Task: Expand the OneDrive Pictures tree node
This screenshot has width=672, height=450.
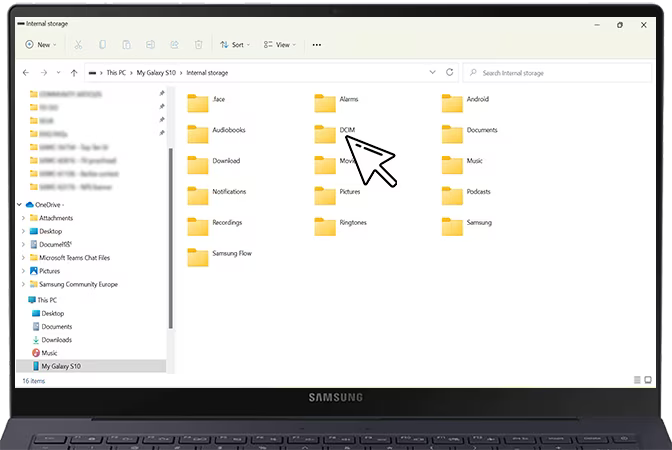Action: point(23,271)
